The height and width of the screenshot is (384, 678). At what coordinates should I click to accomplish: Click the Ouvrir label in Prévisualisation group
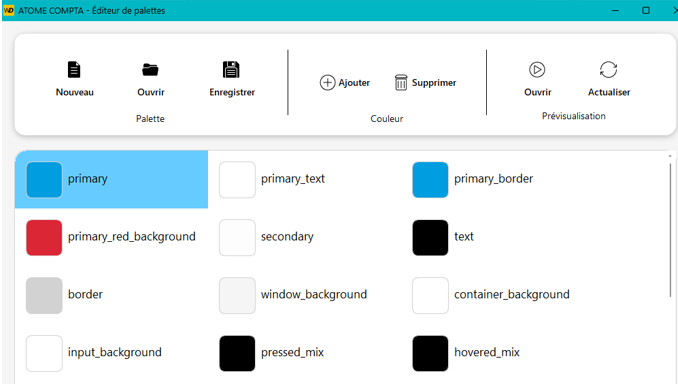537,92
